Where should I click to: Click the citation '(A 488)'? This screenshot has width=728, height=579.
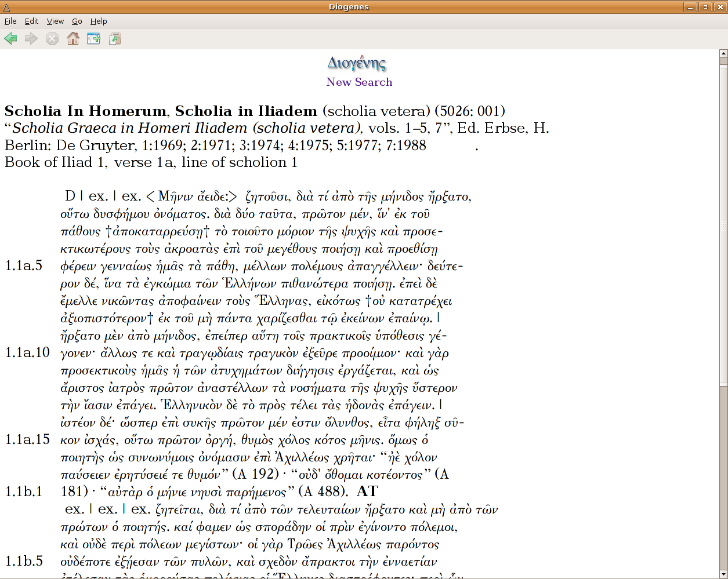323,492
